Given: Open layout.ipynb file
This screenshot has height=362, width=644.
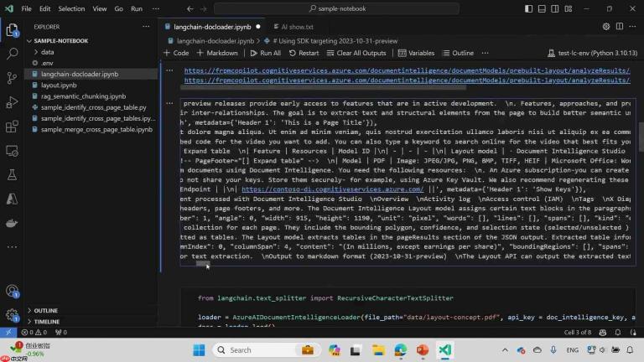Looking at the screenshot, I should (59, 85).
